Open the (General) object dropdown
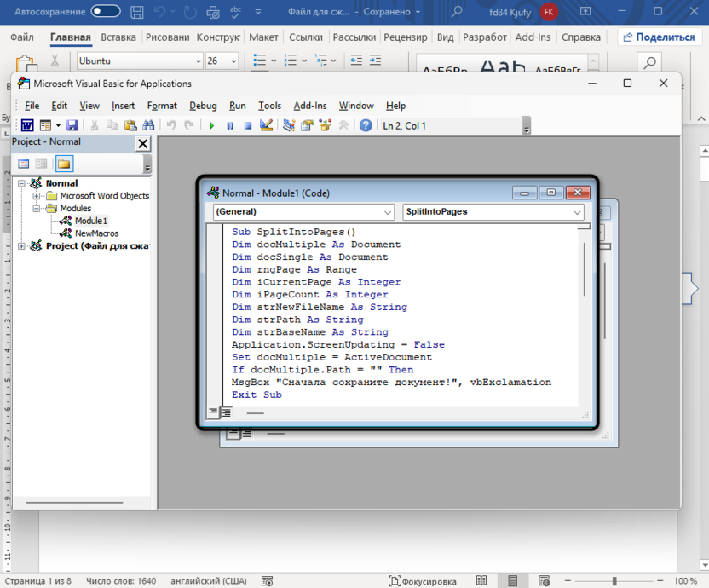 303,211
